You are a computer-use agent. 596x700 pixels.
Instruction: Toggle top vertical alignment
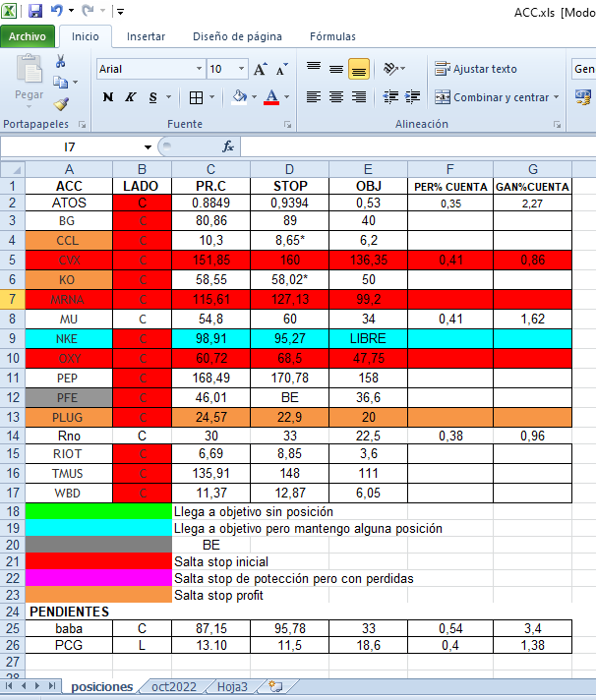click(314, 69)
